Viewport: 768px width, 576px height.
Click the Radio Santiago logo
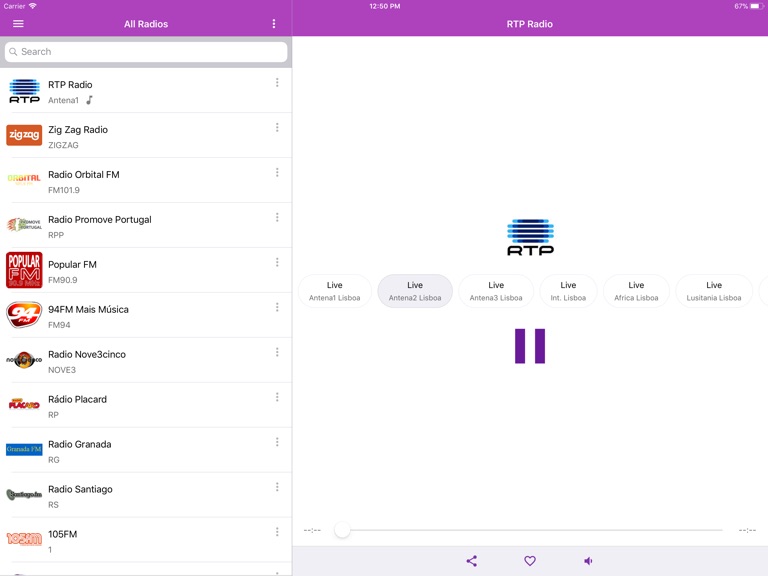(24, 494)
